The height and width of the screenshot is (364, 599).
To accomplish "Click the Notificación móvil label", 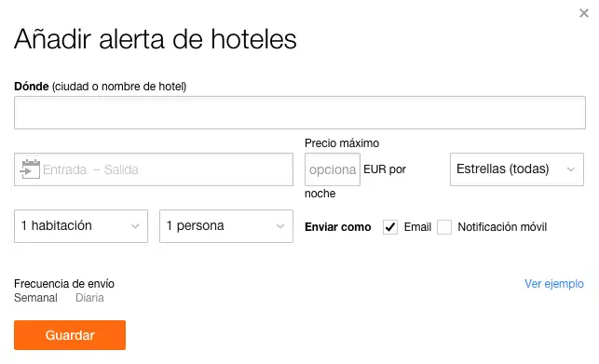I will tap(502, 227).
